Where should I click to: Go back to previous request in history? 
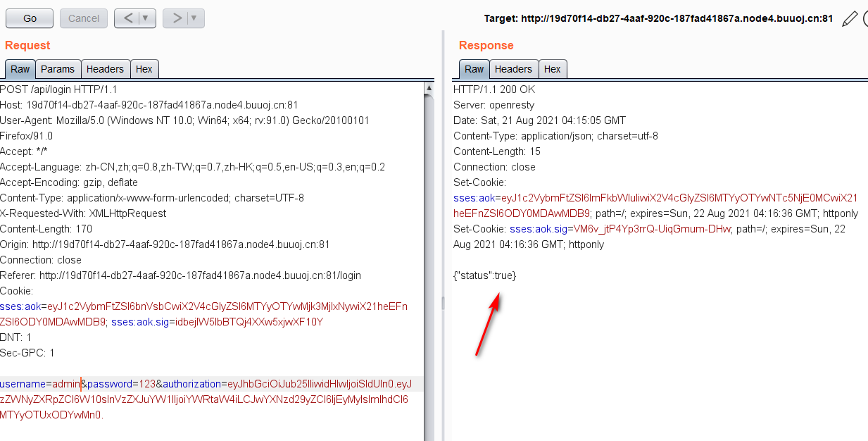128,18
